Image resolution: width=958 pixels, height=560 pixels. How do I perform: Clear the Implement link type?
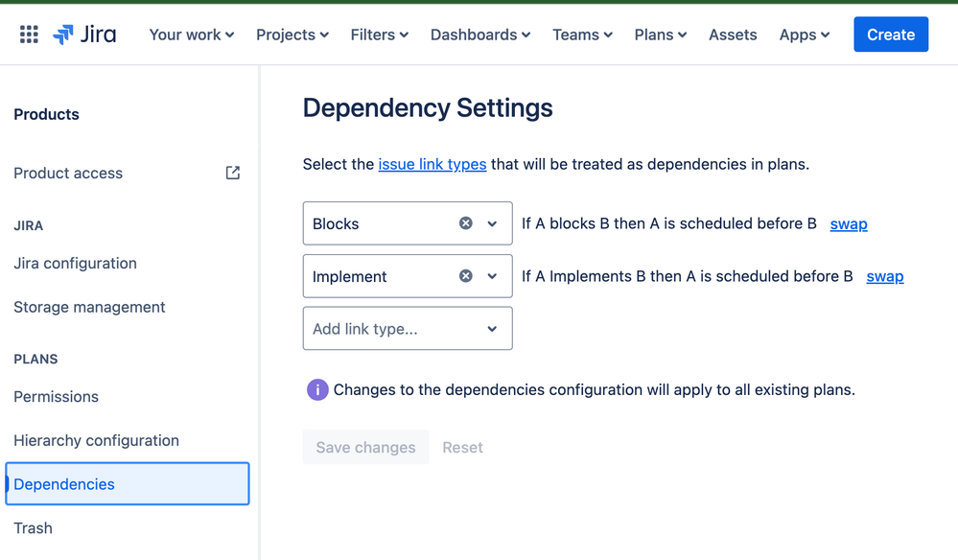coord(465,276)
